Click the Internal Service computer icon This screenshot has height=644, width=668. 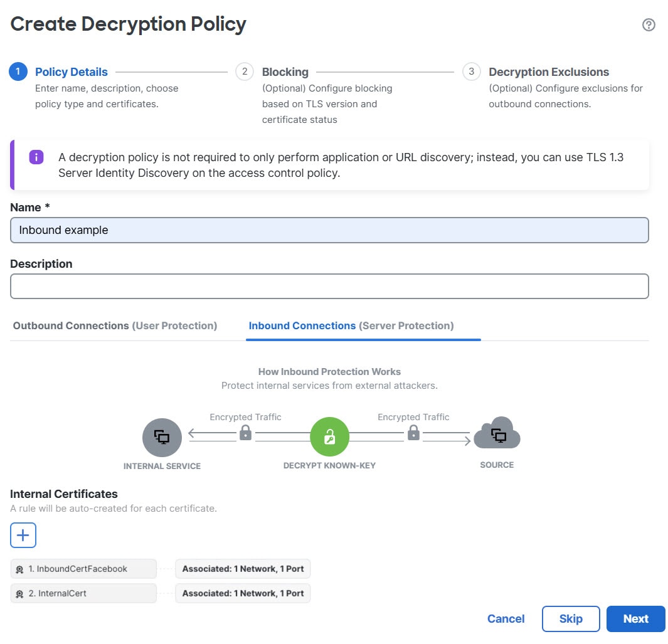pos(162,438)
